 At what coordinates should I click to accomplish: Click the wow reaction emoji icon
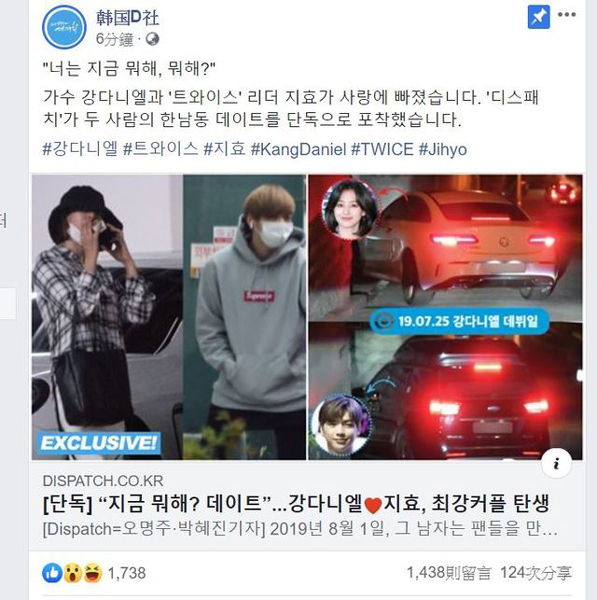(73, 573)
